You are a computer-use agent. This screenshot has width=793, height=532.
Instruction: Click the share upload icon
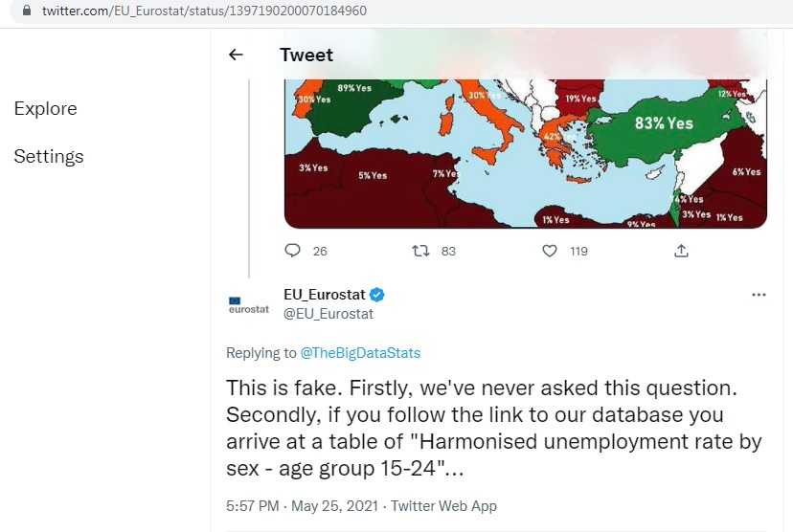pos(681,251)
